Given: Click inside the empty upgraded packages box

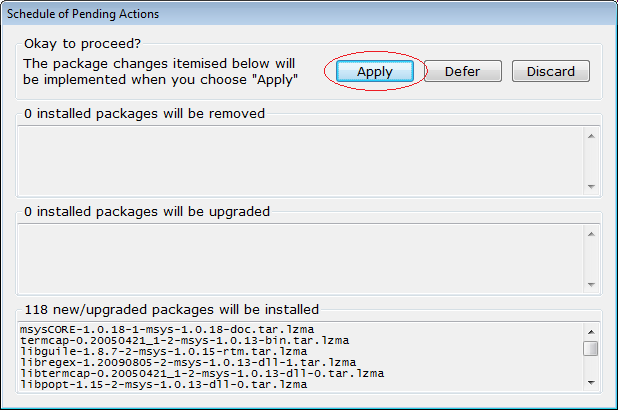Looking at the screenshot, I should coord(301,259).
